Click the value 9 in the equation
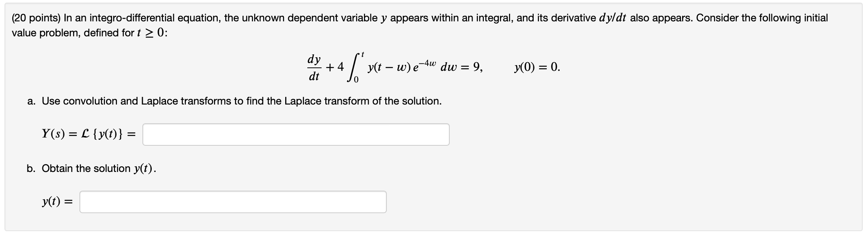Screen dimensions: 868x242 [476, 67]
